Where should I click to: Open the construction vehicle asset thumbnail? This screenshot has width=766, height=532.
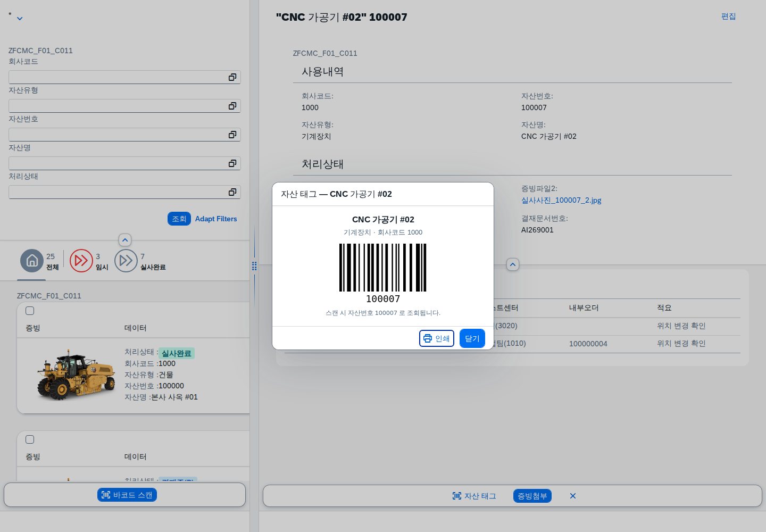point(76,375)
